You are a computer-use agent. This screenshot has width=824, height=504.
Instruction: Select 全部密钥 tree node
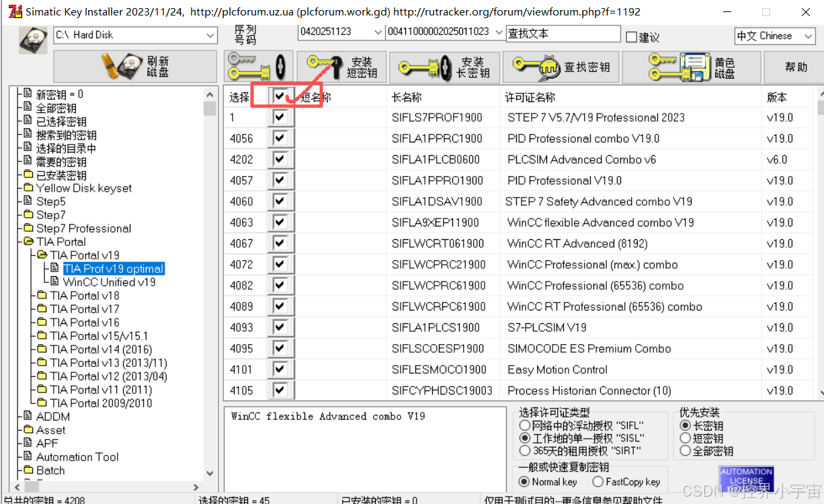click(56, 108)
